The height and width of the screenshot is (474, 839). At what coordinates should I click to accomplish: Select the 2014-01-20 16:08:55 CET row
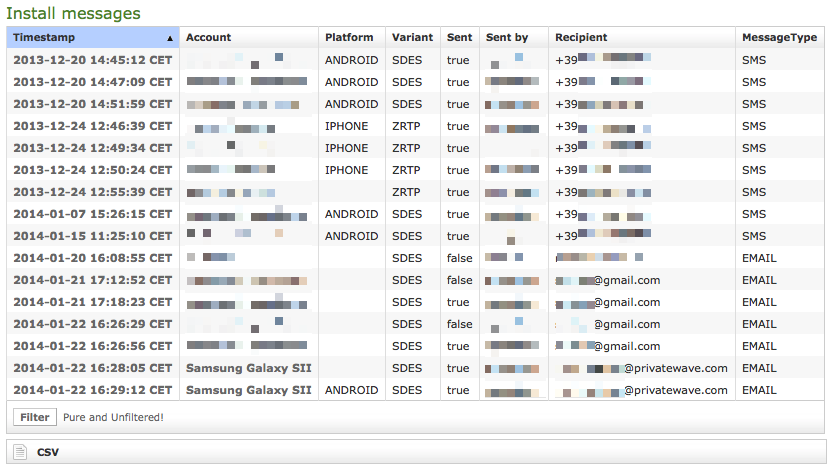pyautogui.click(x=92, y=258)
